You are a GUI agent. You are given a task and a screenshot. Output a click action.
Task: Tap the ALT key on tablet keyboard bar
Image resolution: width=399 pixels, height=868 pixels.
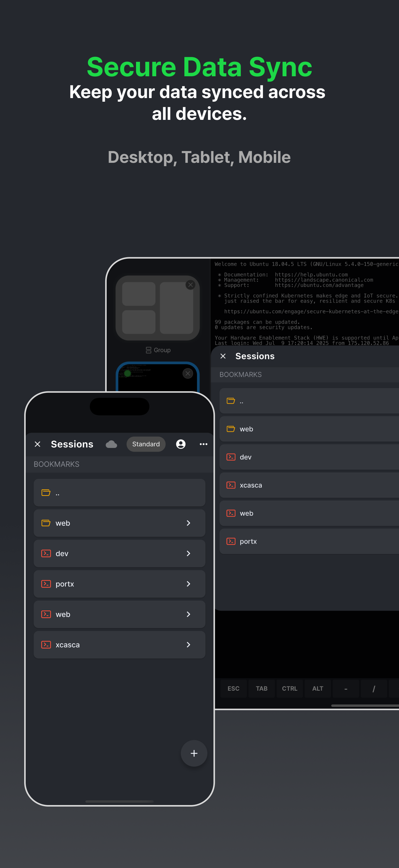[x=318, y=689]
